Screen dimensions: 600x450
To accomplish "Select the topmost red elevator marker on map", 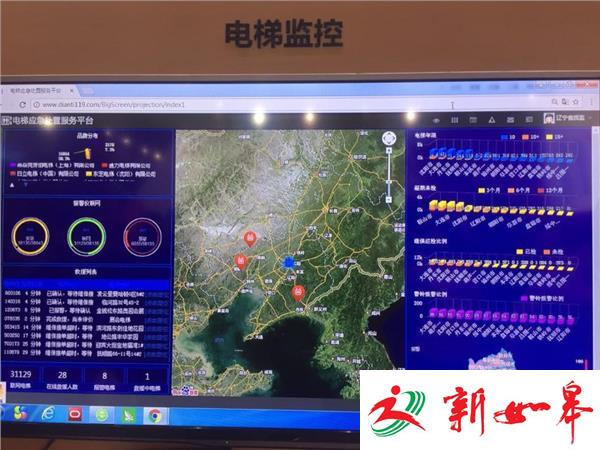I will click(249, 237).
